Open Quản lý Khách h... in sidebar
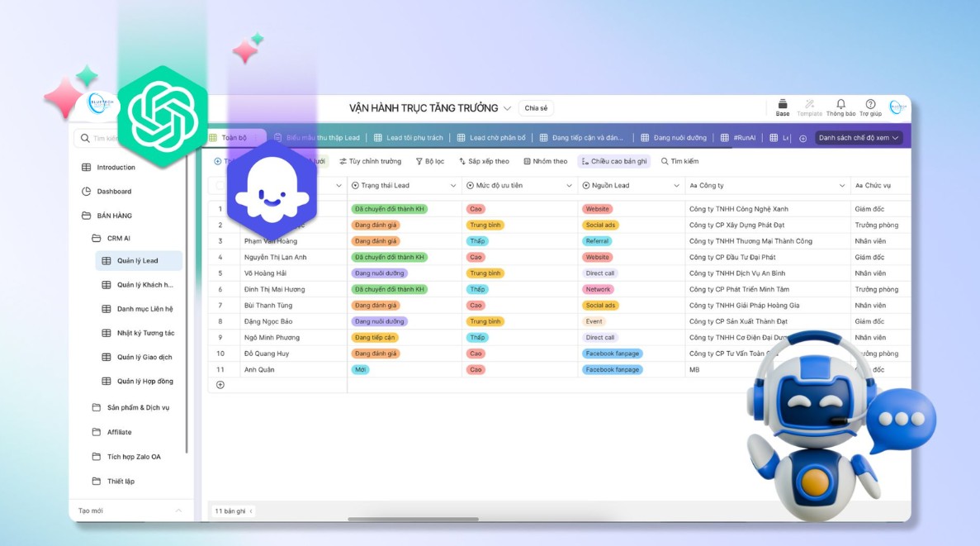980x546 pixels. tap(139, 285)
